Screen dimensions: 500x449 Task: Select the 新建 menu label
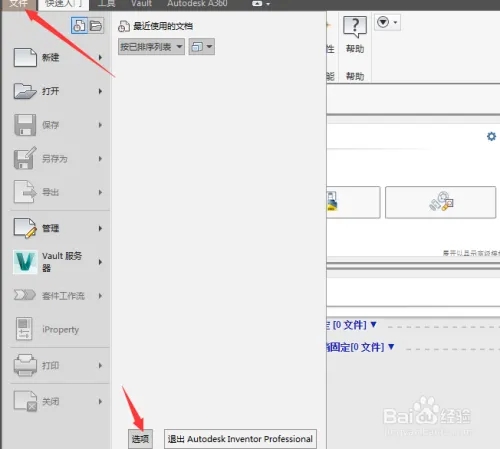[51, 57]
